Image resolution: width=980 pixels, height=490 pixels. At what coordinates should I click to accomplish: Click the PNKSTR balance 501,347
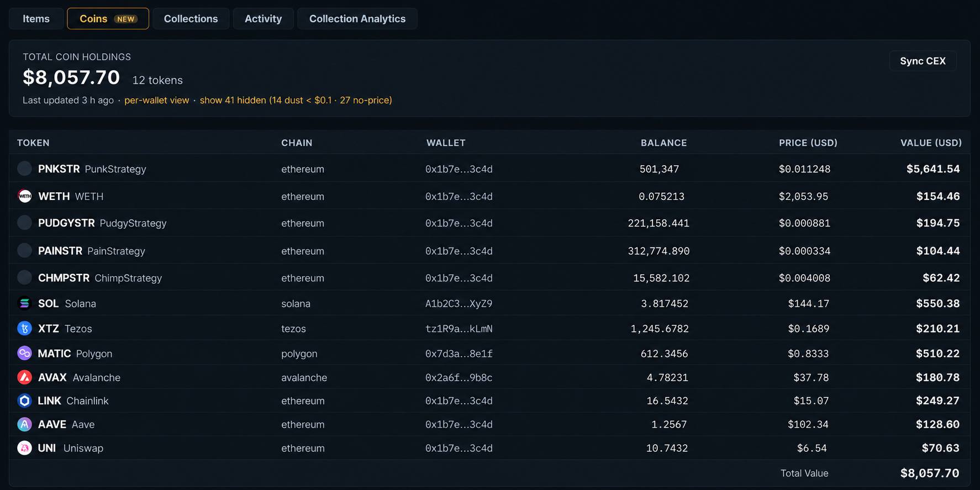pos(659,168)
